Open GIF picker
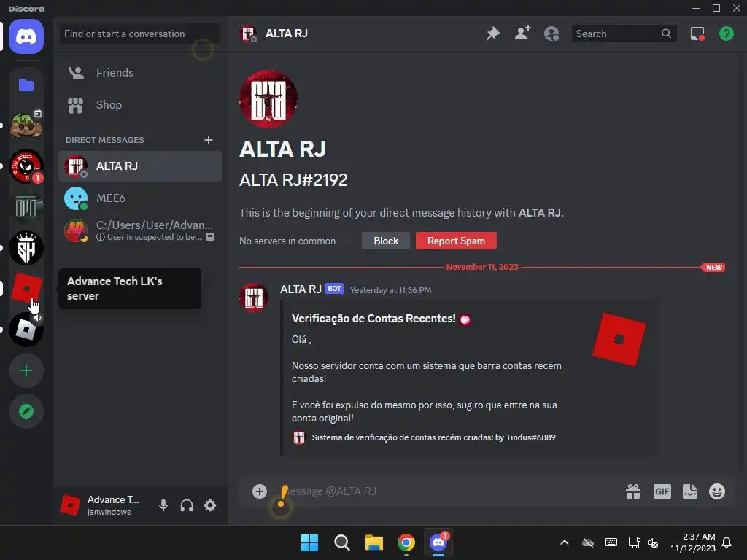 [662, 491]
